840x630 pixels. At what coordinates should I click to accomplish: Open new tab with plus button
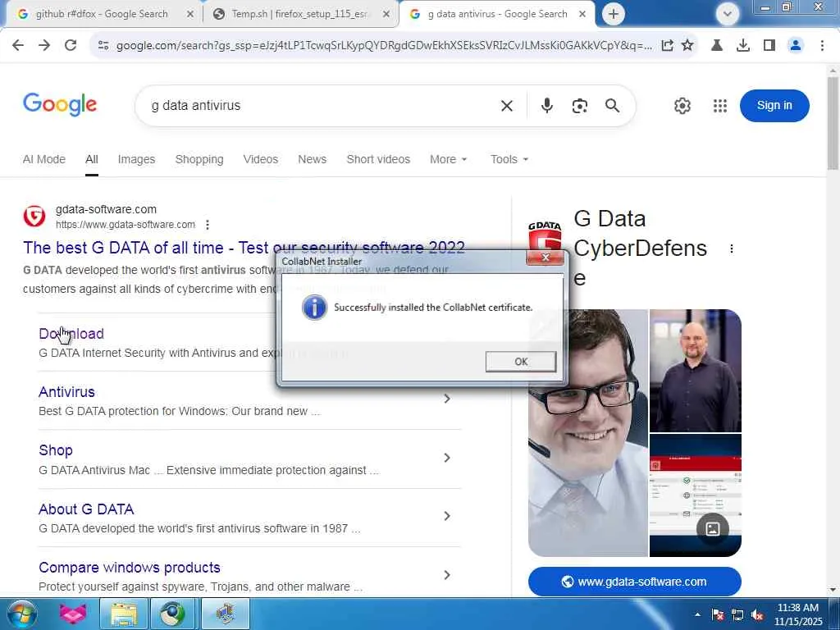tap(614, 14)
